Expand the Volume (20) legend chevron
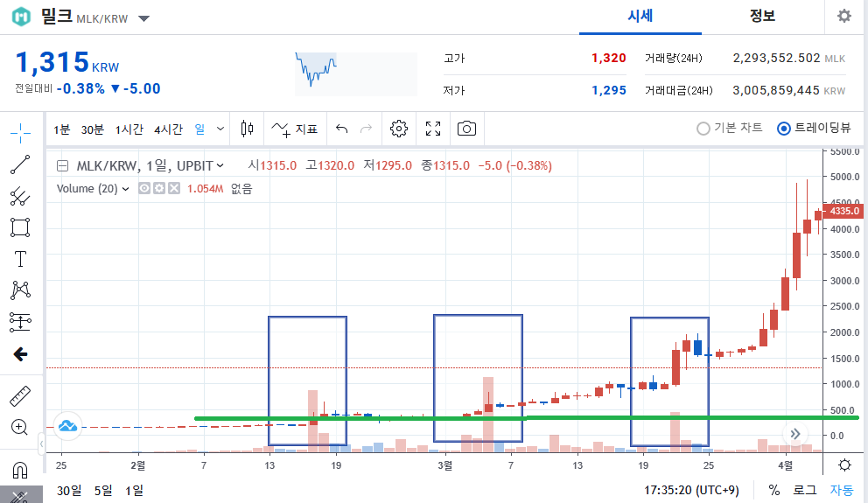 coord(126,189)
